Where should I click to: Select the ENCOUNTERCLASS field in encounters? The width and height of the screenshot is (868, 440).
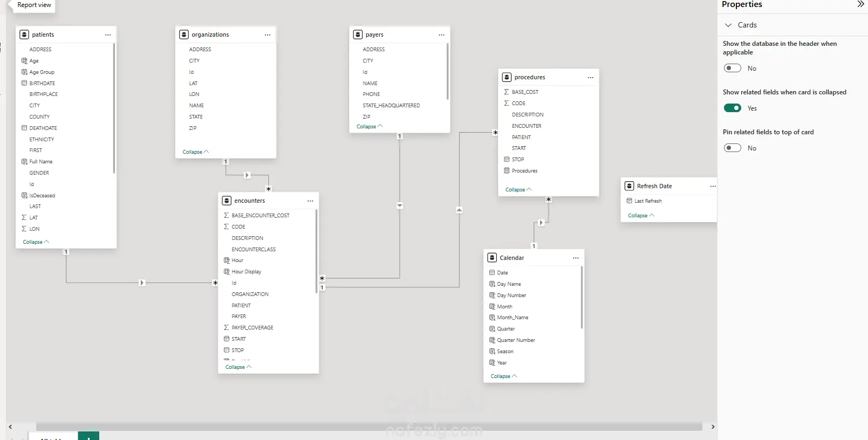[254, 250]
